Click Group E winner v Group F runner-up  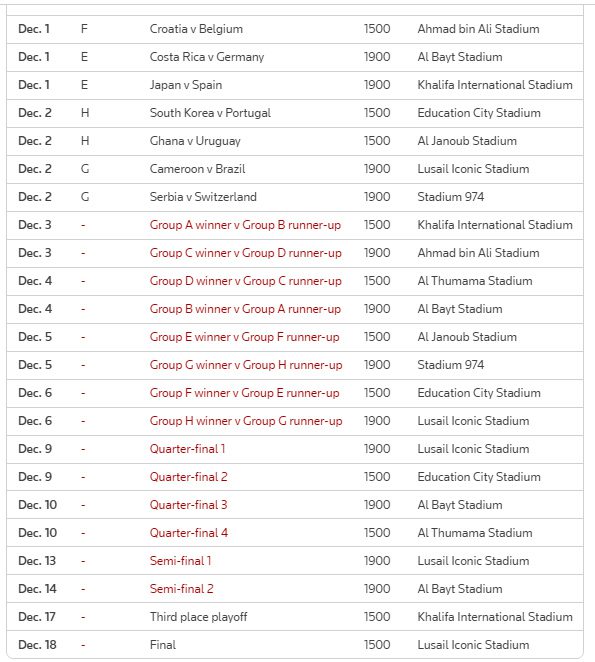244,337
